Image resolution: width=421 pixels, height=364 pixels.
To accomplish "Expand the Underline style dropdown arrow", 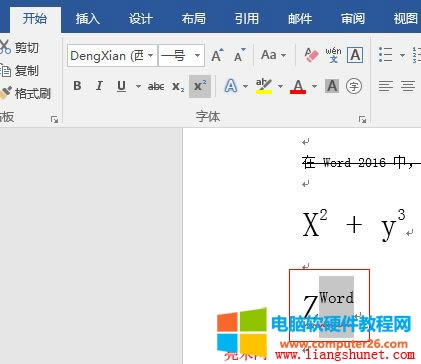I will [138, 86].
